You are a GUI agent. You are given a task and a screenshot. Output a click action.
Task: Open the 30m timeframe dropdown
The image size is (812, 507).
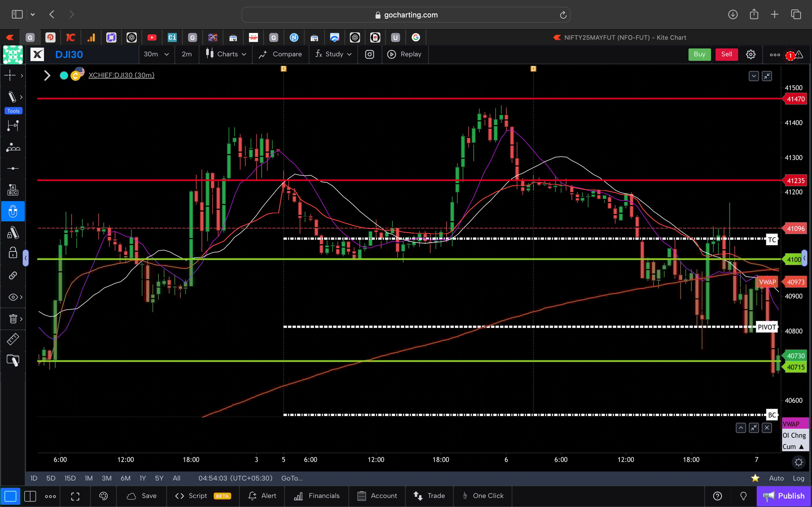(156, 54)
